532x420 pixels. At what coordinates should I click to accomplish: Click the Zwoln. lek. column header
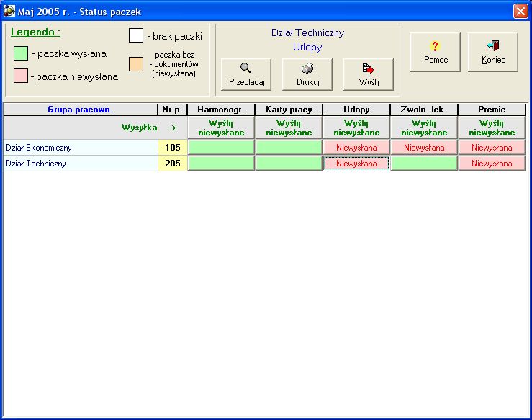coord(424,110)
